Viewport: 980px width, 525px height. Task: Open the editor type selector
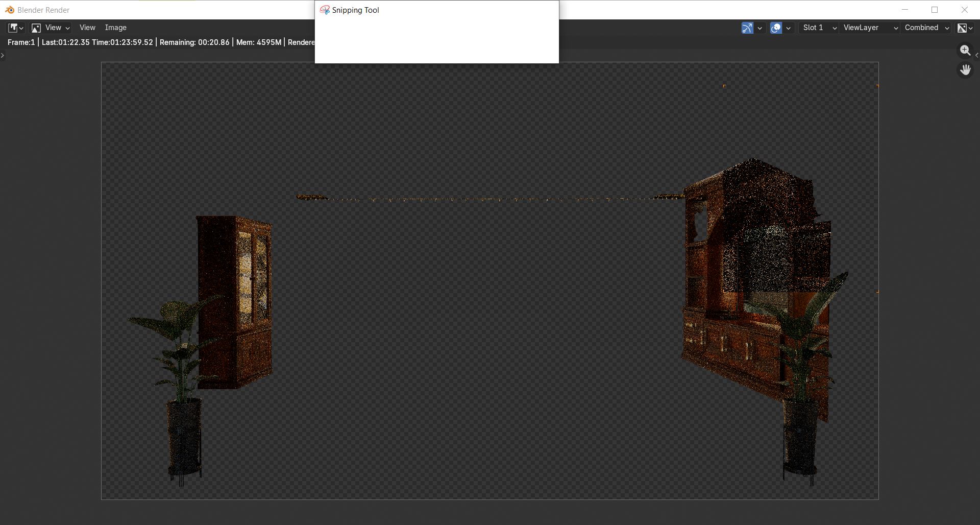(15, 28)
